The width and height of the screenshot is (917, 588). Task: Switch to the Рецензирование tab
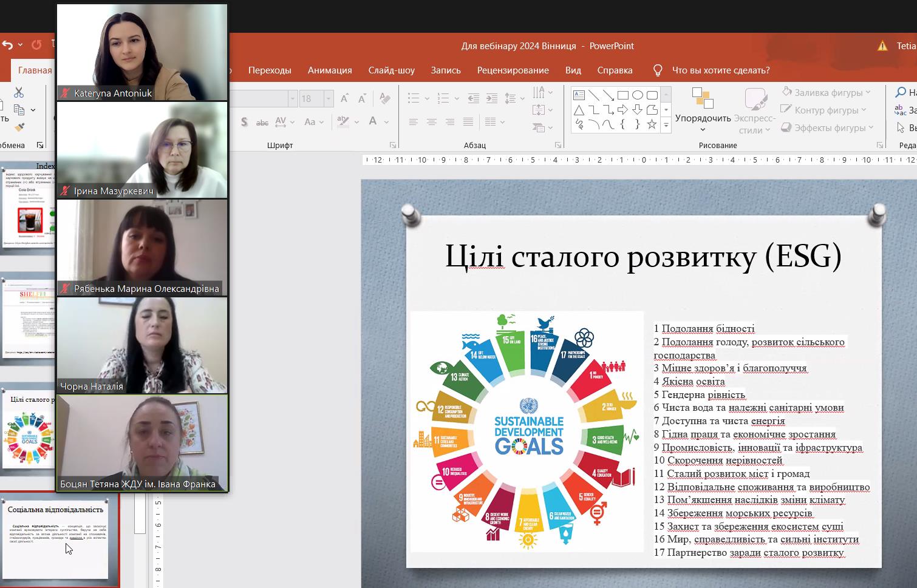[x=513, y=70]
